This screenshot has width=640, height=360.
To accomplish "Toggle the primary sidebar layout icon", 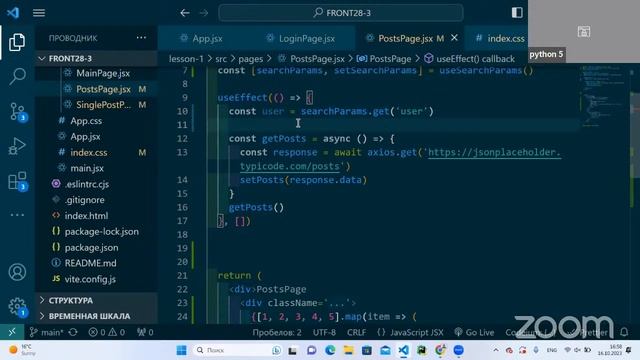I will tap(517, 13).
